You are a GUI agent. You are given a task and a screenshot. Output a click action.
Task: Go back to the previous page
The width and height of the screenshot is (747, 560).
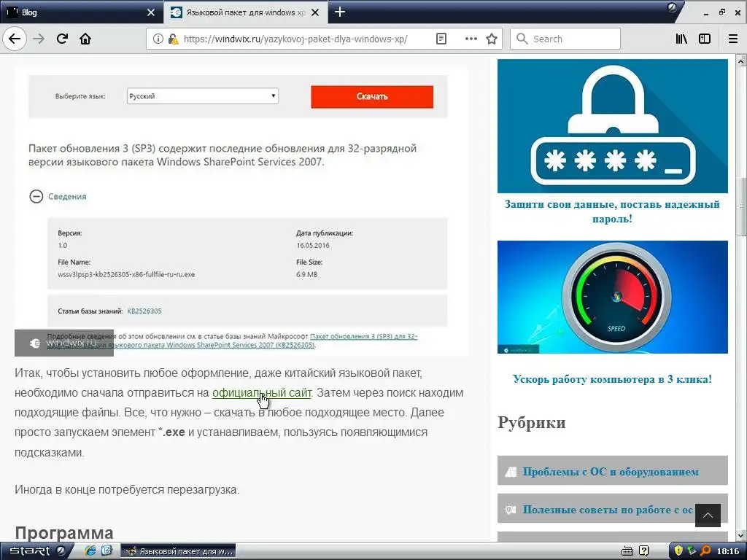15,39
